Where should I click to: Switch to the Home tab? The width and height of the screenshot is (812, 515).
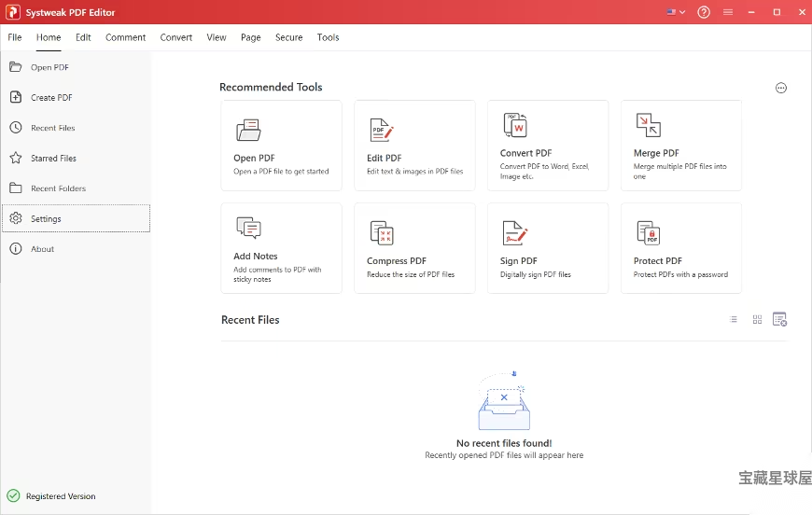click(x=49, y=37)
